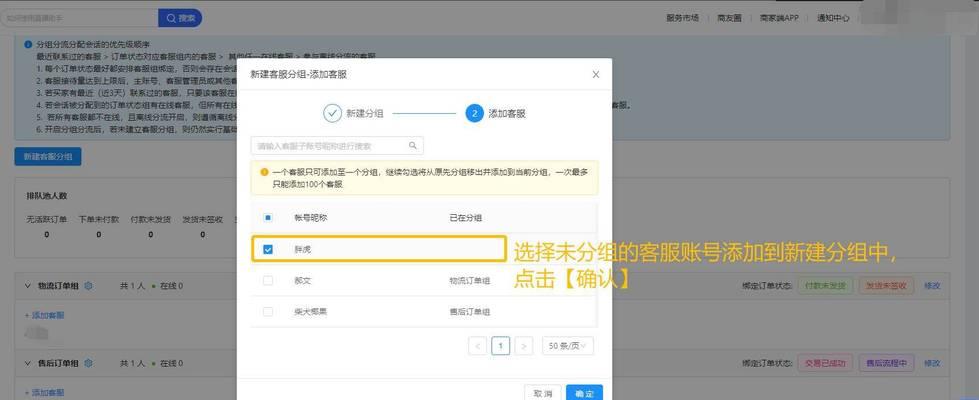Image resolution: width=979 pixels, height=400 pixels.
Task: Click the 付款未发货 status tag
Action: (x=826, y=286)
